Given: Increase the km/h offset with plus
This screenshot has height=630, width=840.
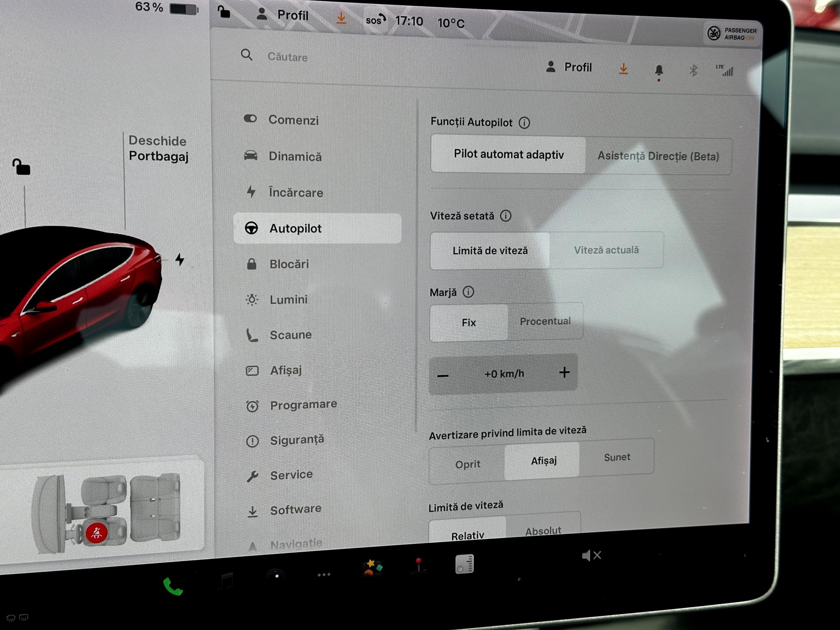Looking at the screenshot, I should [564, 372].
